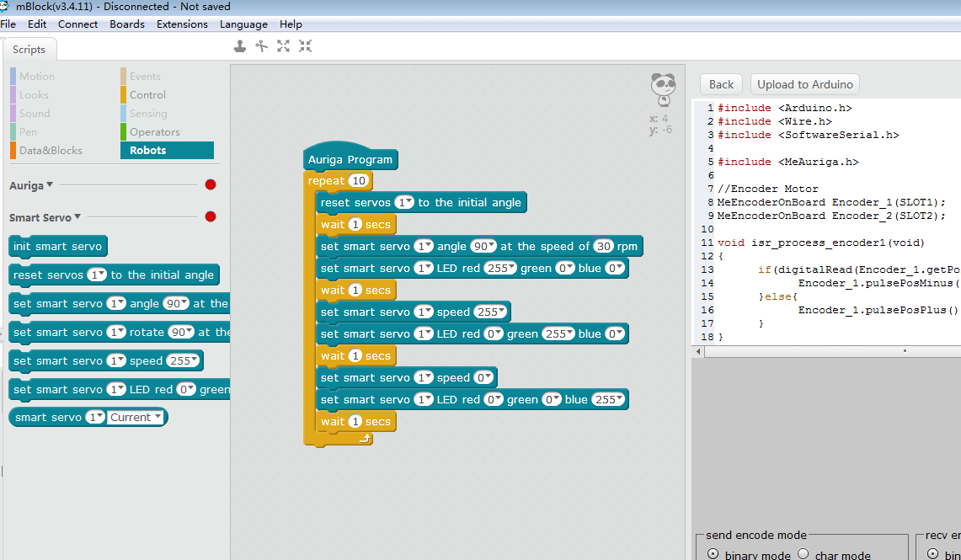This screenshot has width=961, height=560.
Task: Select the Robots block category
Action: pyautogui.click(x=168, y=150)
